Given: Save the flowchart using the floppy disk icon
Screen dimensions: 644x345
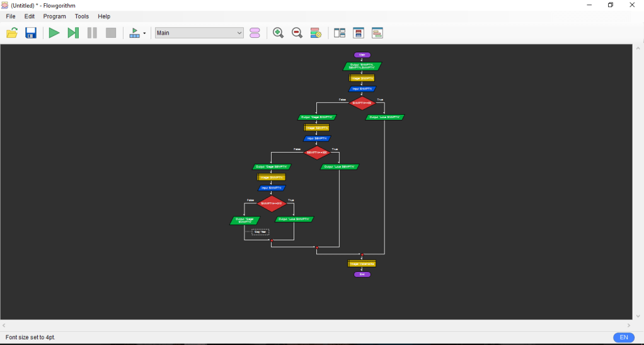Looking at the screenshot, I should point(31,33).
